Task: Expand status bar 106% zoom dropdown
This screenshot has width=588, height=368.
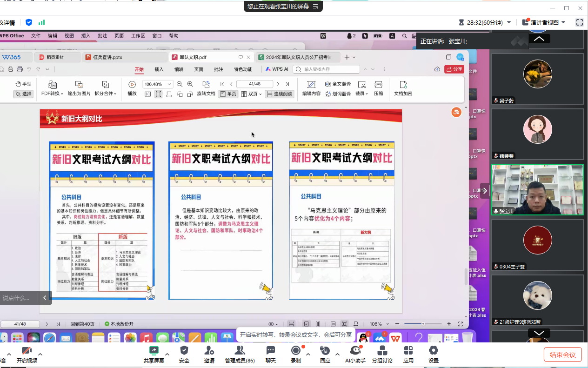Action: pos(387,324)
